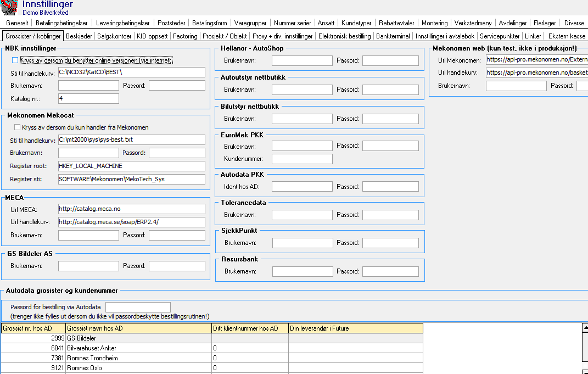Screen dimensions: 588x374
Task: Click the Url Mekonomen field
Action: point(537,59)
